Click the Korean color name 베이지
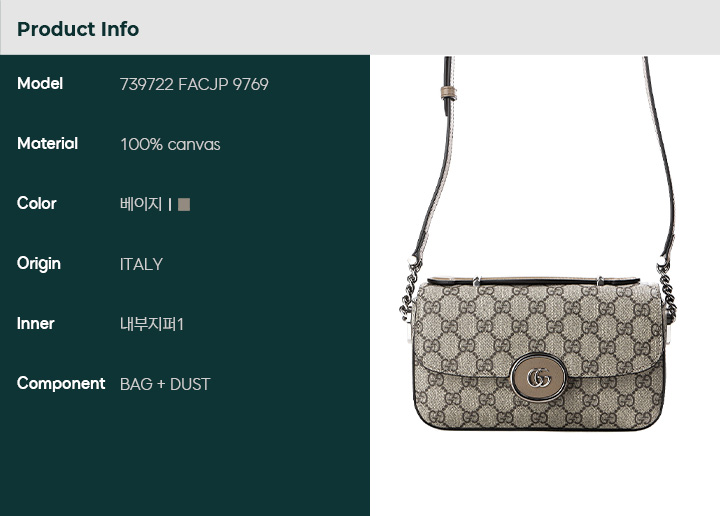 tap(141, 204)
